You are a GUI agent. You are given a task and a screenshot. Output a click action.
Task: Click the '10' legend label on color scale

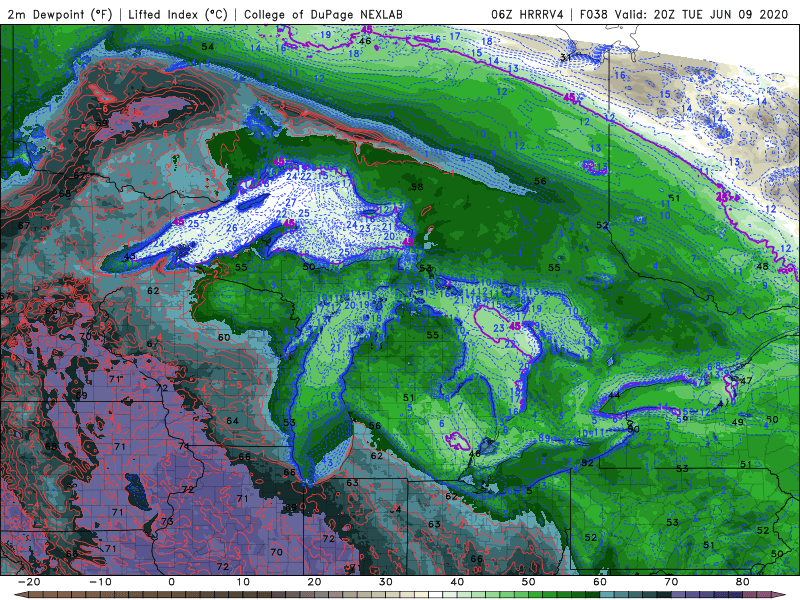point(243,582)
